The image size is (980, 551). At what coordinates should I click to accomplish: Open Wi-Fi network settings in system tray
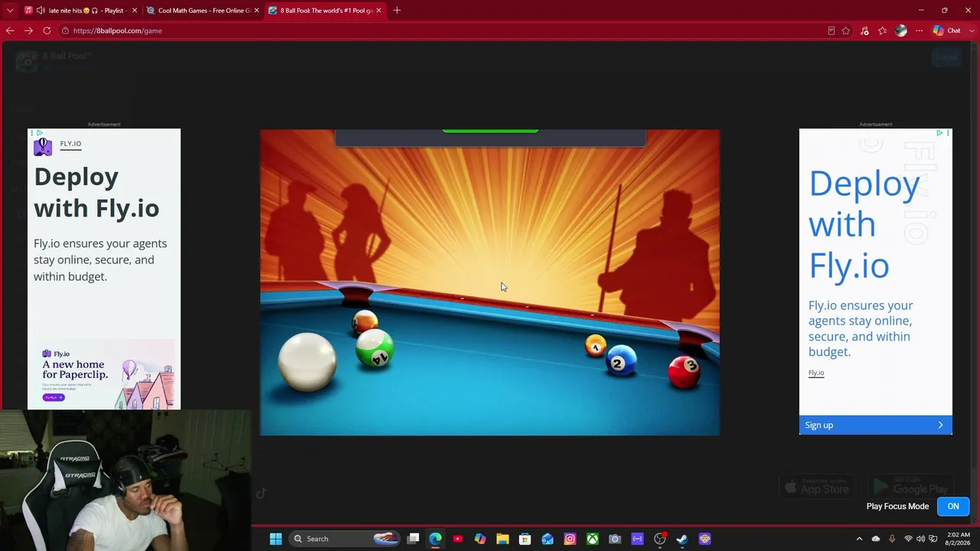pos(908,539)
